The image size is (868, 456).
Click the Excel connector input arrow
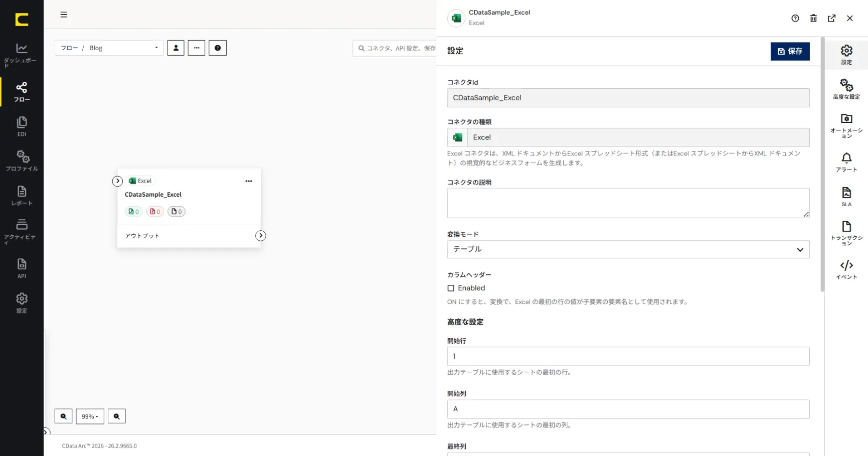[x=117, y=181]
